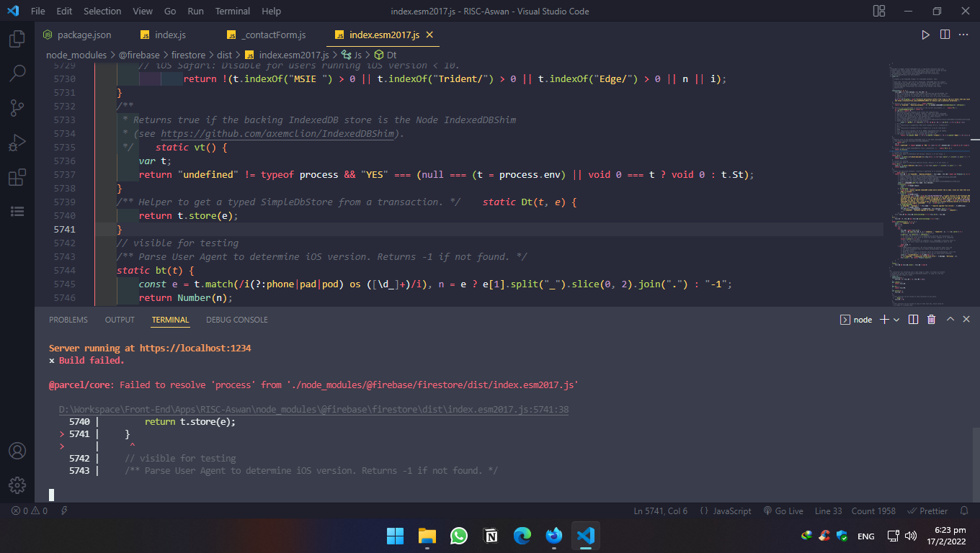Open the Source Control view
The height and width of the screenshot is (553, 980).
[17, 108]
